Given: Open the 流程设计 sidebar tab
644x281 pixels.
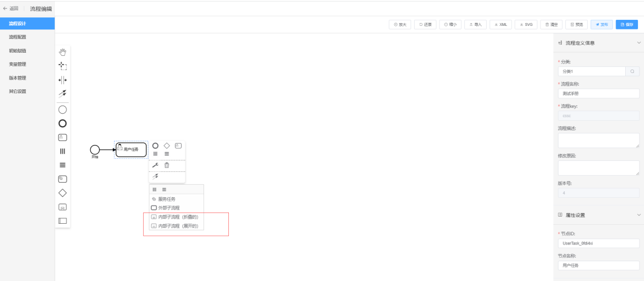Looking at the screenshot, I should point(27,23).
